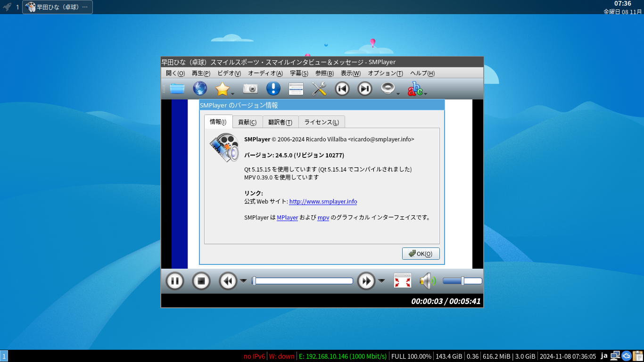Click the 143.4 GiB disk status
Image resolution: width=644 pixels, height=362 pixels.
pos(449,356)
